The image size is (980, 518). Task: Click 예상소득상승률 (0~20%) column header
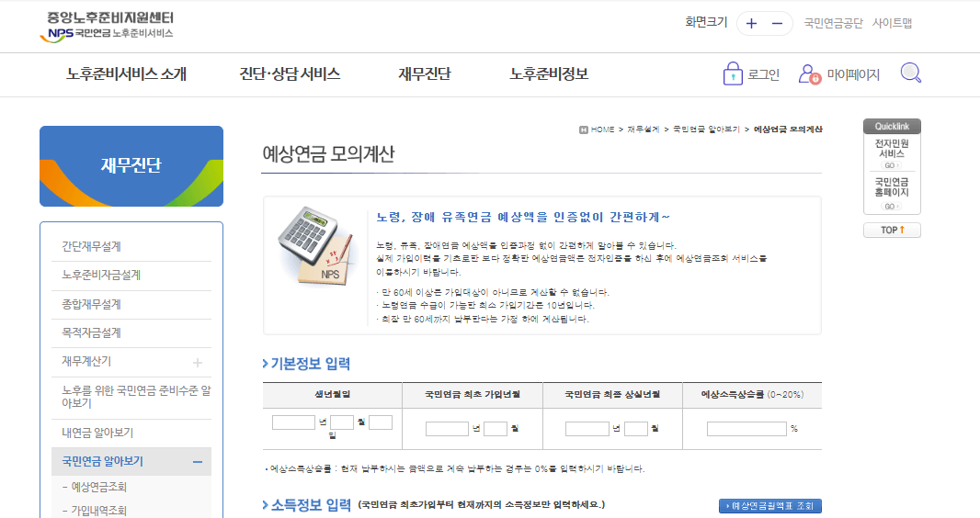pyautogui.click(x=752, y=394)
